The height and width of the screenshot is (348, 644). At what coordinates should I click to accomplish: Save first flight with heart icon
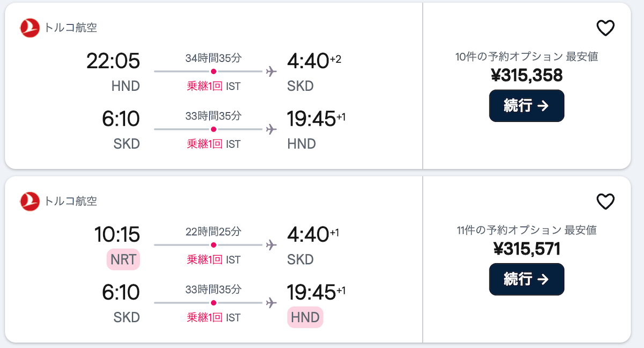[605, 28]
